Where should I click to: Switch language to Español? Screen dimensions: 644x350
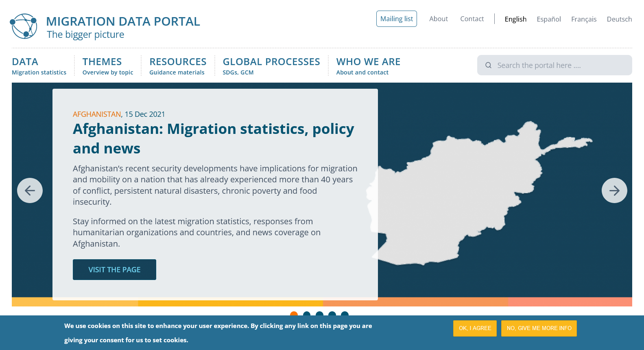(548, 19)
